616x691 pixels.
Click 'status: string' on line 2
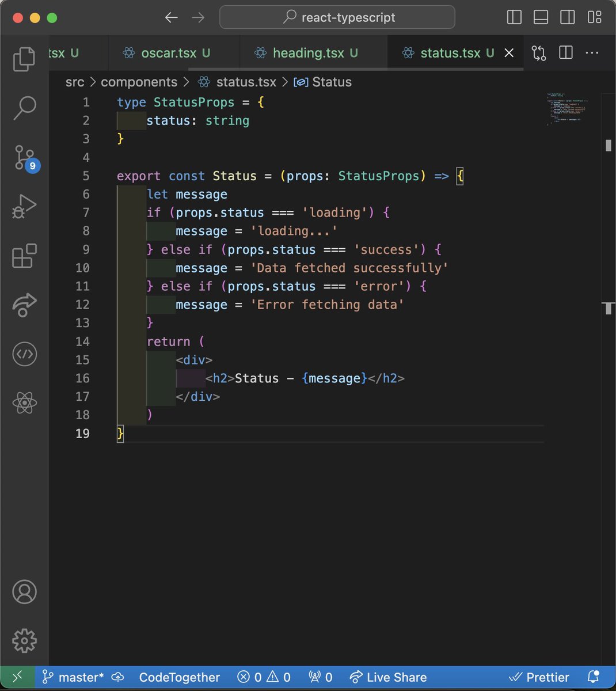pos(198,120)
